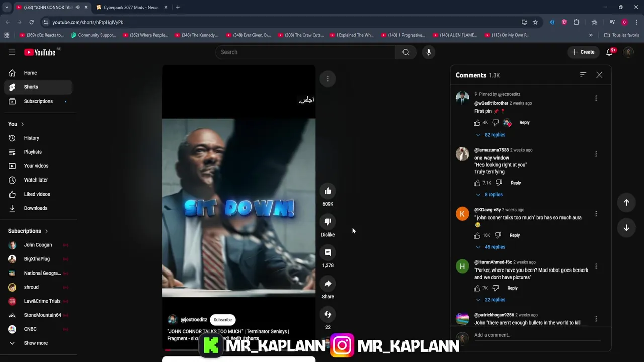This screenshot has height=362, width=644.
Task: Switch to the Cyberpunk 2077 Mods tab
Action: pyautogui.click(x=131, y=7)
